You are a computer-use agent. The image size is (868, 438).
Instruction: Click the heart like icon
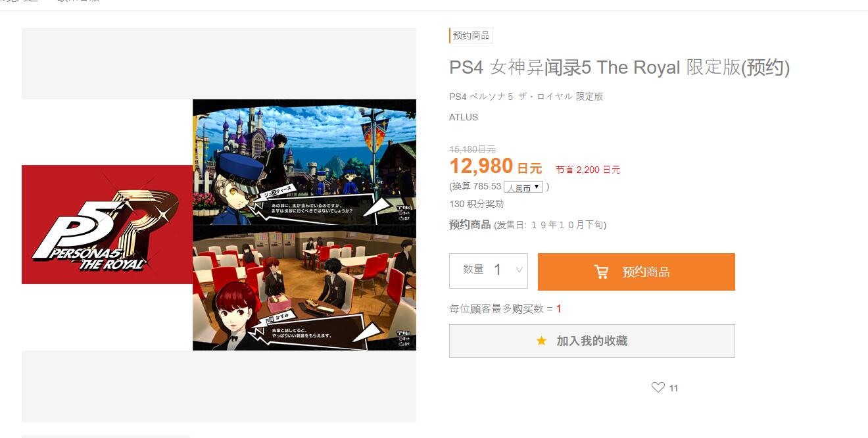tap(658, 387)
